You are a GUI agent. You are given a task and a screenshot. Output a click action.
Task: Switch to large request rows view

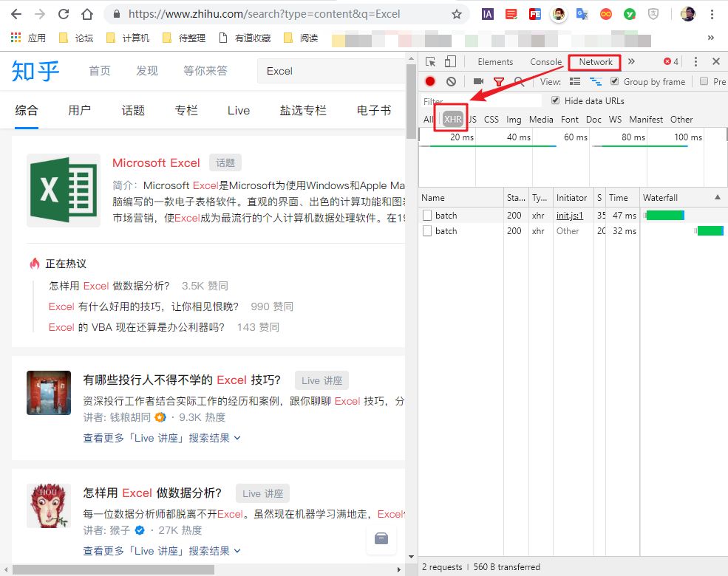pos(575,82)
